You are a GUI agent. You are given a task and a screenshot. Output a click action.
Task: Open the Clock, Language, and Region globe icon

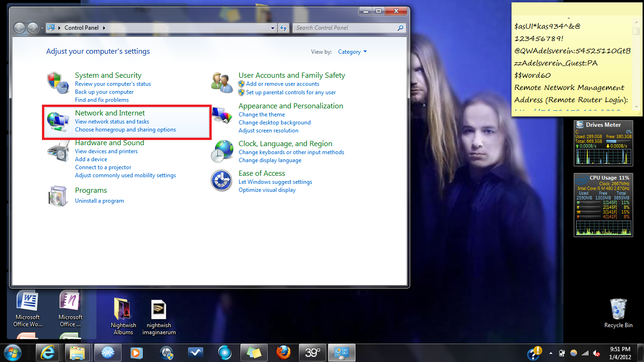pos(222,151)
